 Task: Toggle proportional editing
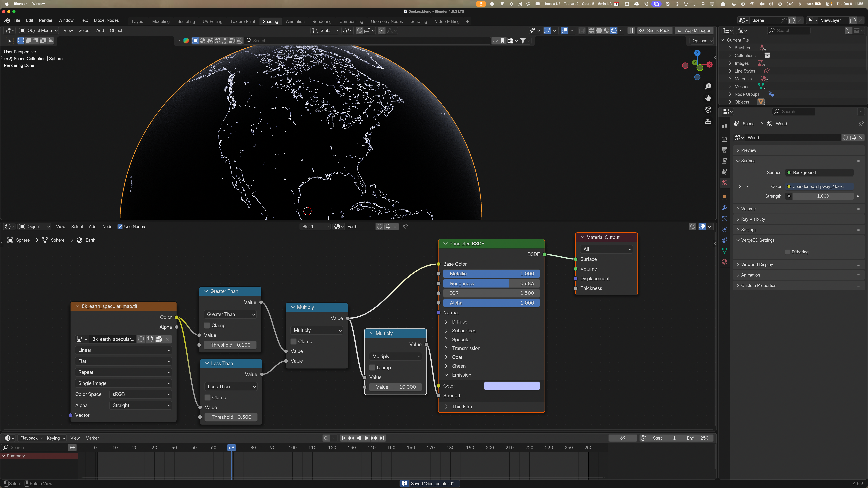point(381,31)
